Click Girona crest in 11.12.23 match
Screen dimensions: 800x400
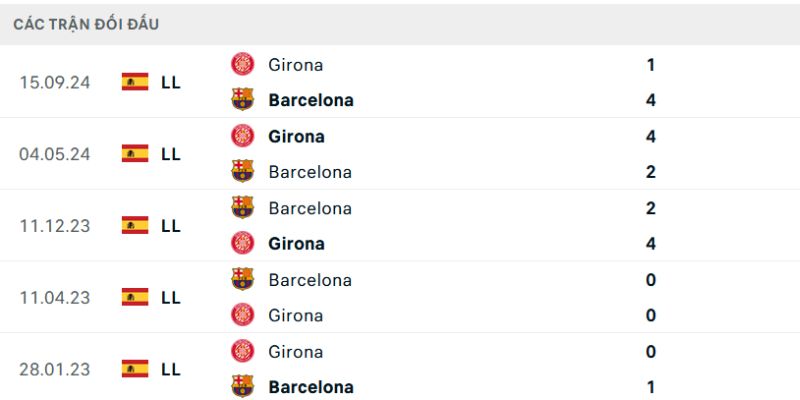[242, 243]
